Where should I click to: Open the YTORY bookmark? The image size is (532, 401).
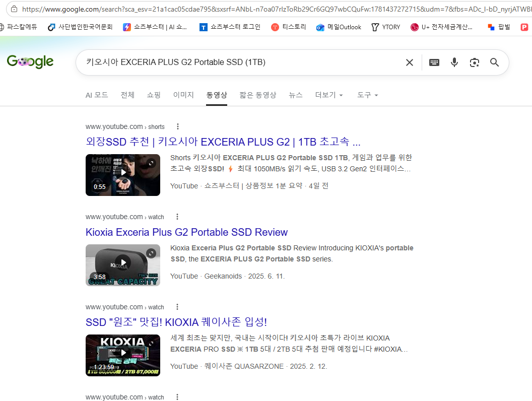pos(386,27)
